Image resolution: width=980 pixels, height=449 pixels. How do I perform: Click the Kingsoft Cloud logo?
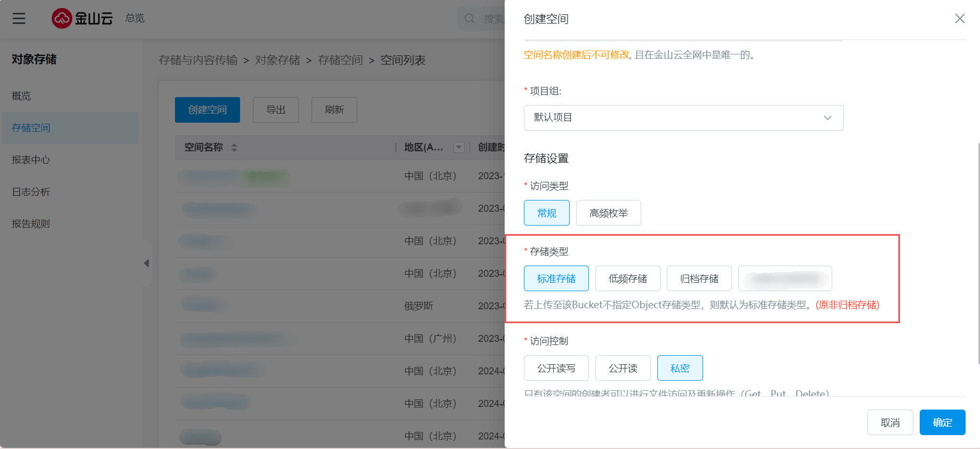(82, 19)
